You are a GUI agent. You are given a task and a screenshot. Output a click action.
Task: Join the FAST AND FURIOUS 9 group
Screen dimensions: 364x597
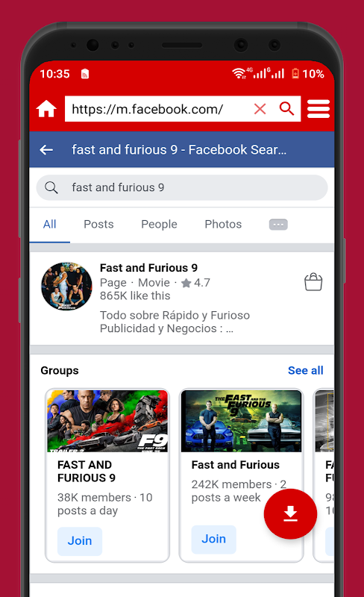pos(80,541)
